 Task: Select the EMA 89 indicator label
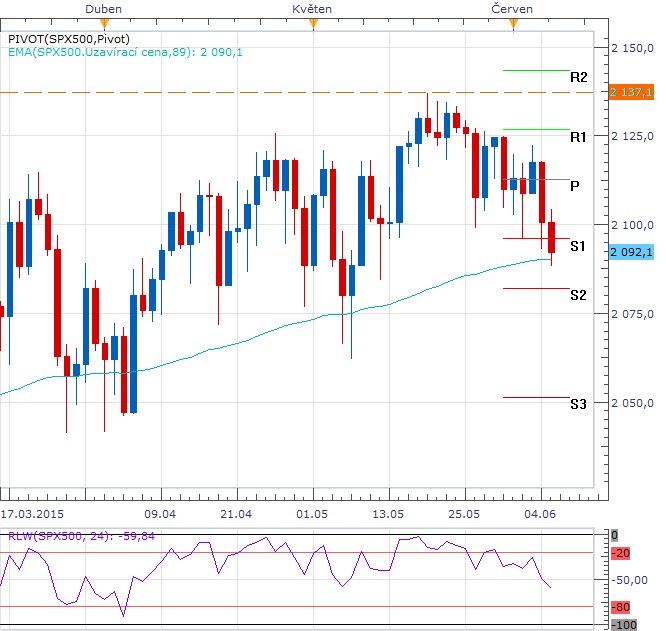pyautogui.click(x=125, y=52)
